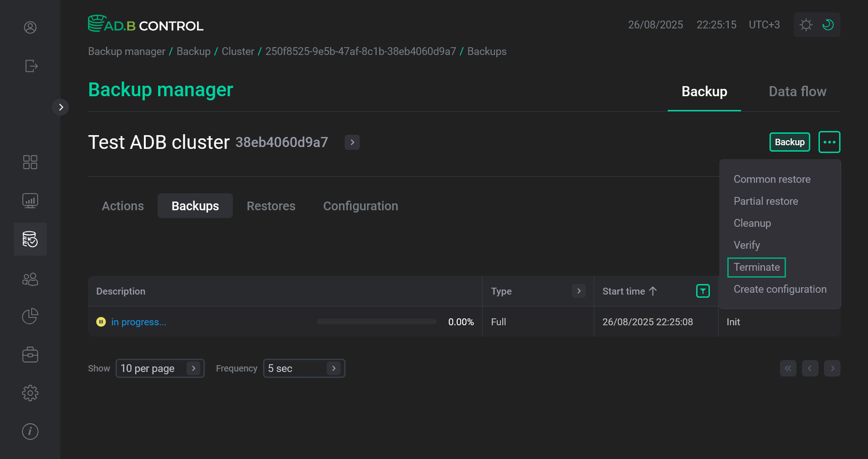Open the in progress... backup link
868x459 pixels.
(138, 322)
